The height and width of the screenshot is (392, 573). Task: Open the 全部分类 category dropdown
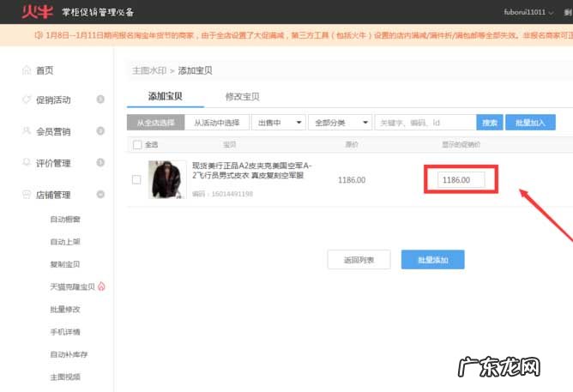(x=340, y=123)
